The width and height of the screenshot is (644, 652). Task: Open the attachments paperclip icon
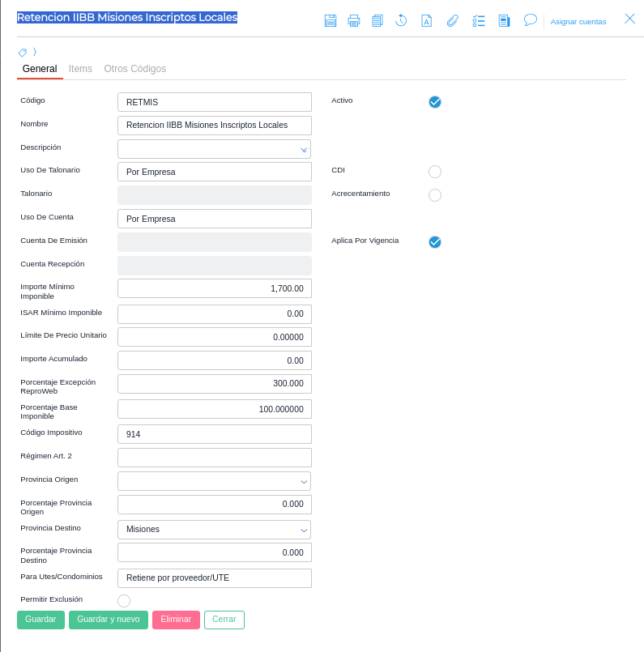tap(453, 21)
